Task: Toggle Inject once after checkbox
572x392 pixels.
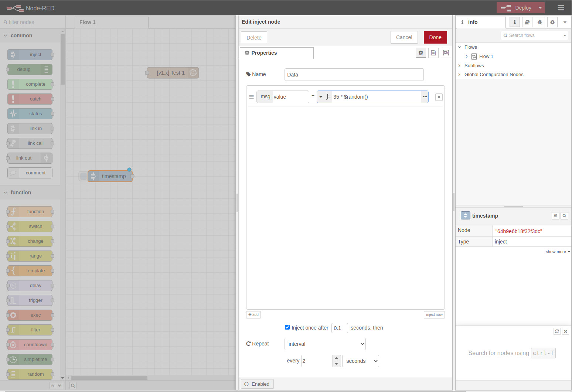Action: [x=287, y=327]
